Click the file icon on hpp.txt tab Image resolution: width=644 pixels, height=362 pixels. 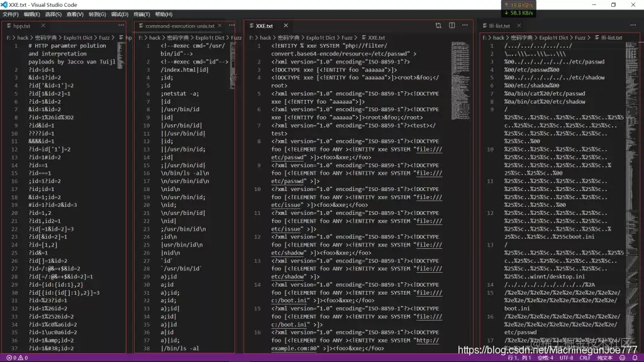point(9,26)
